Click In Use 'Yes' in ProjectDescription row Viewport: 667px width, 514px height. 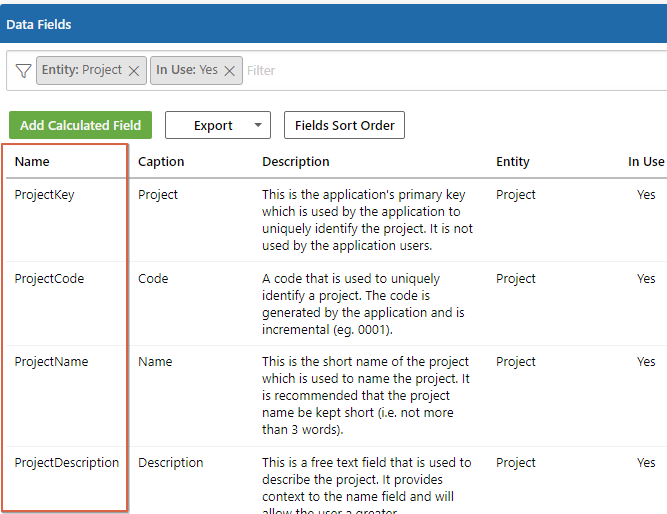click(x=646, y=463)
